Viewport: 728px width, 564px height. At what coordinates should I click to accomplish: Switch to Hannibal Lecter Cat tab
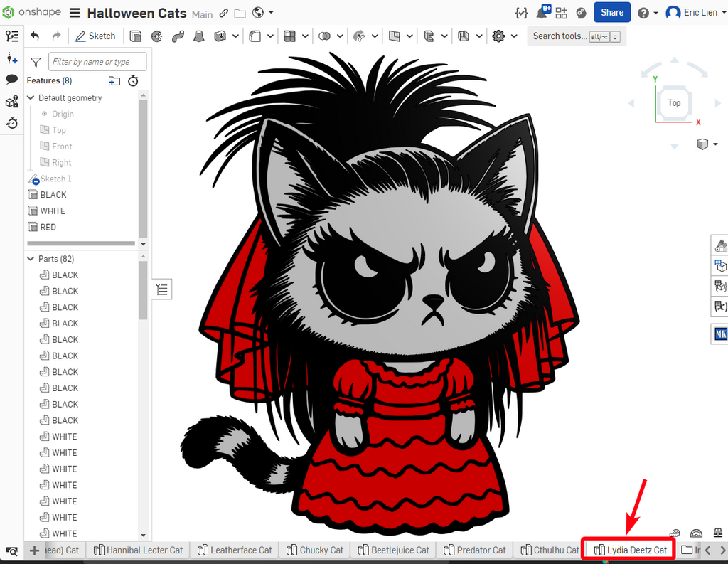coord(139,550)
